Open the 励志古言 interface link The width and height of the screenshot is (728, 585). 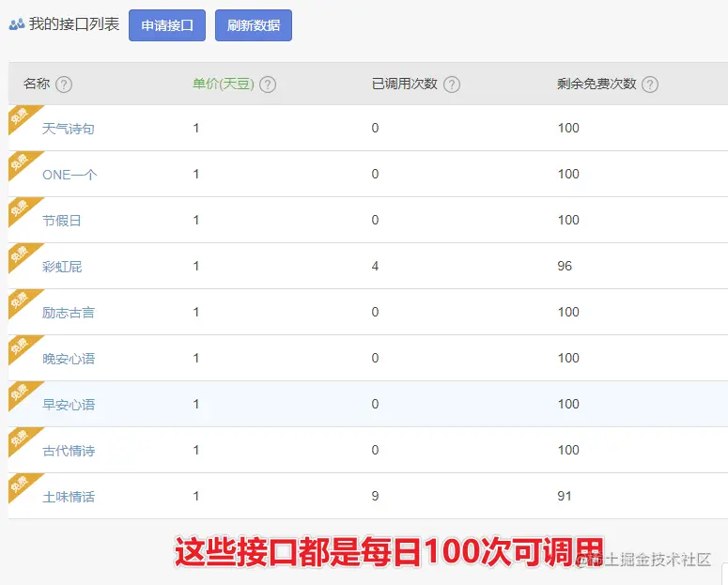click(69, 313)
